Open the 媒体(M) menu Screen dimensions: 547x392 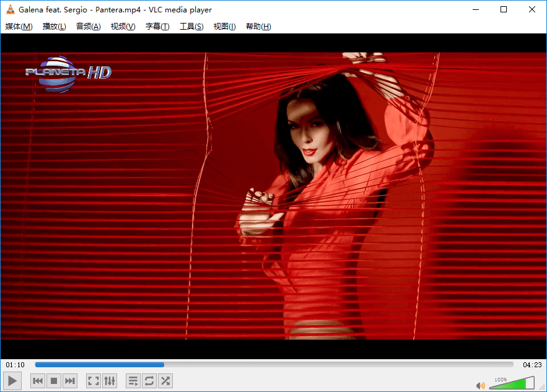click(19, 27)
